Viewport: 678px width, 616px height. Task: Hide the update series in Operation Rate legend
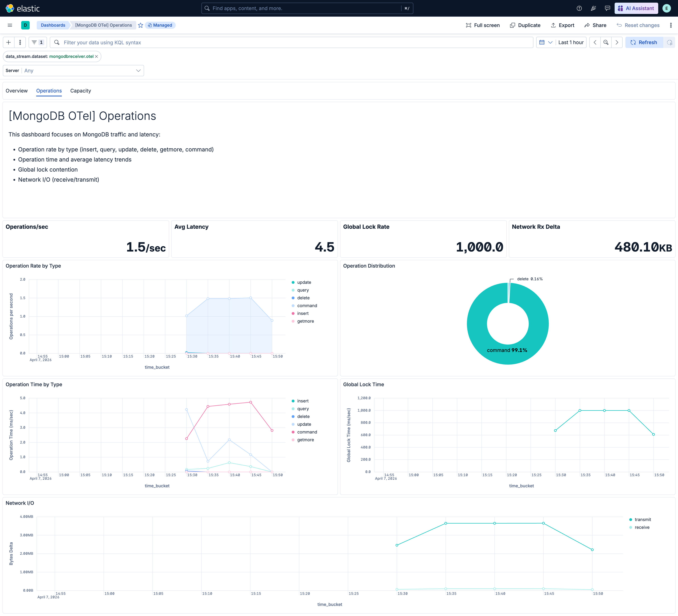pyautogui.click(x=304, y=282)
